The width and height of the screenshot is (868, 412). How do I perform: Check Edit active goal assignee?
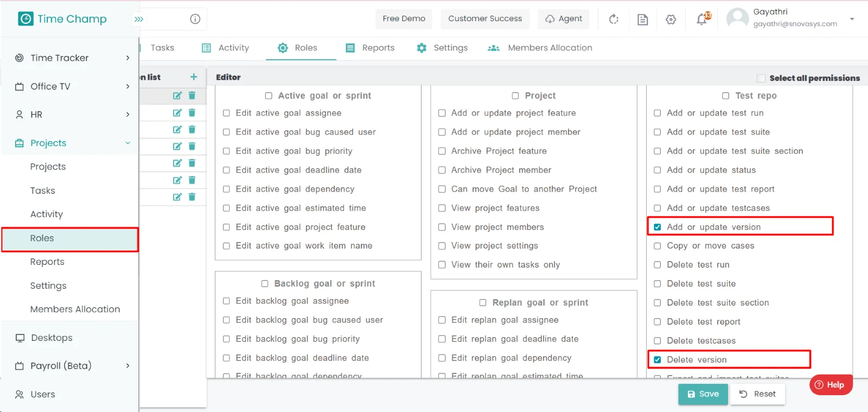point(226,113)
